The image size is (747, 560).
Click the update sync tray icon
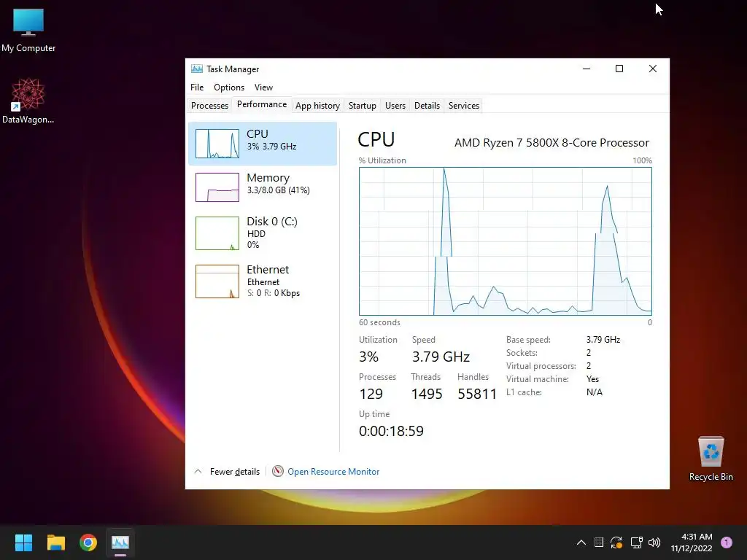point(616,542)
